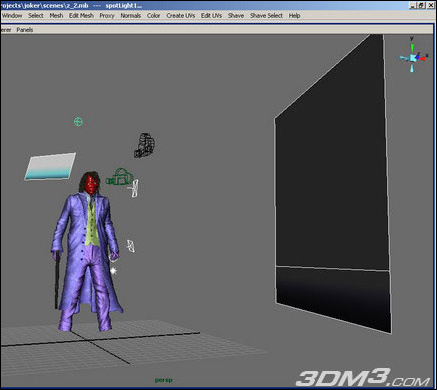This screenshot has width=437, height=390.
Task: Open the Shave Select menu
Action: (x=266, y=16)
